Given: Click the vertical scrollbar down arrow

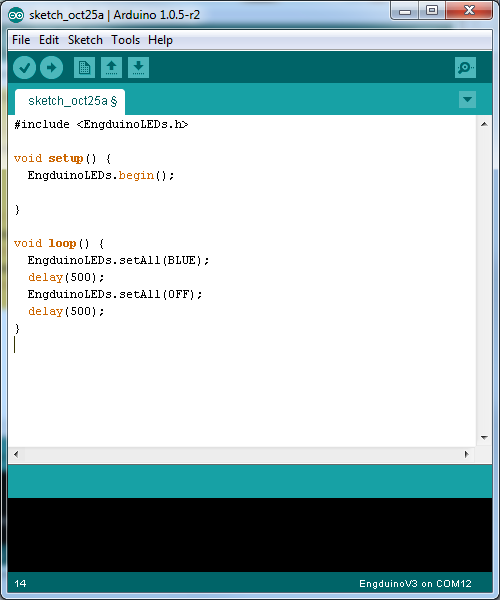Looking at the screenshot, I should [484, 437].
